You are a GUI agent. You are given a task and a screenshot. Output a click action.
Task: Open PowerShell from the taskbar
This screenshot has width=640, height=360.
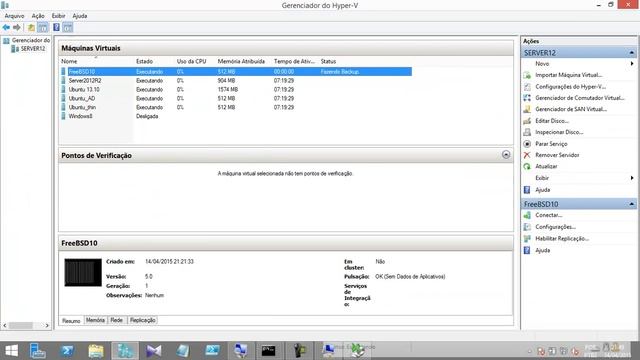tap(67, 351)
